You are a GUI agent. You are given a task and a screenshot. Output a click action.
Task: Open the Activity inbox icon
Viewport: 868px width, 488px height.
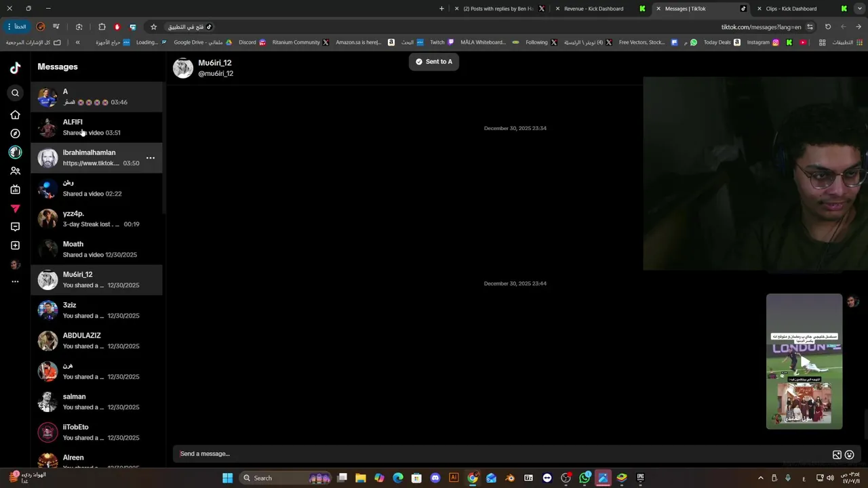coord(15,227)
